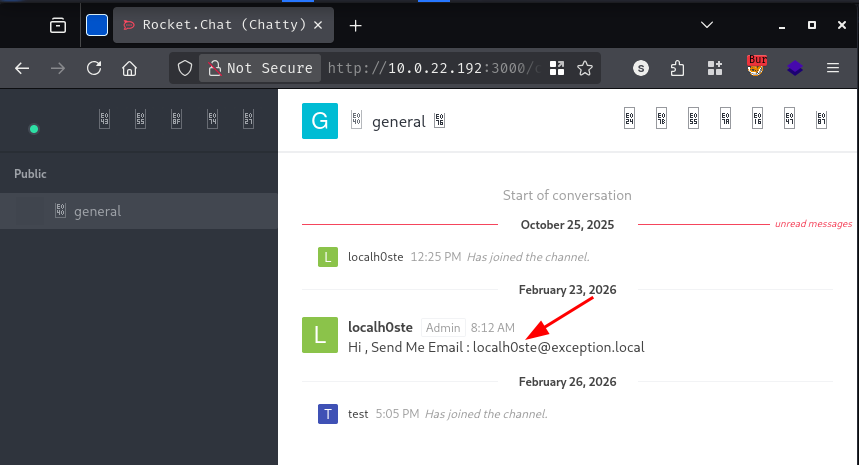Click the green online status dot
Screen dimensions: 859x465
click(x=34, y=129)
